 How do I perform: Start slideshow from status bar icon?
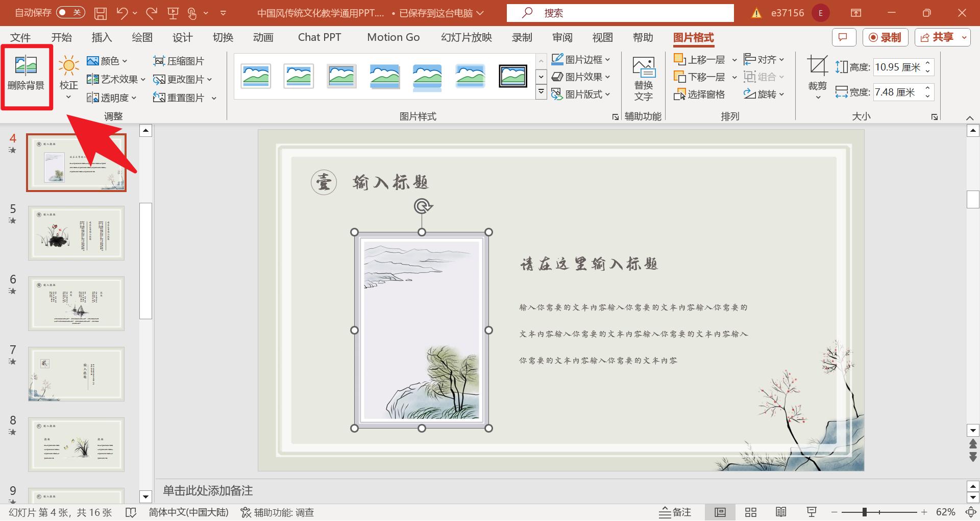pos(812,512)
